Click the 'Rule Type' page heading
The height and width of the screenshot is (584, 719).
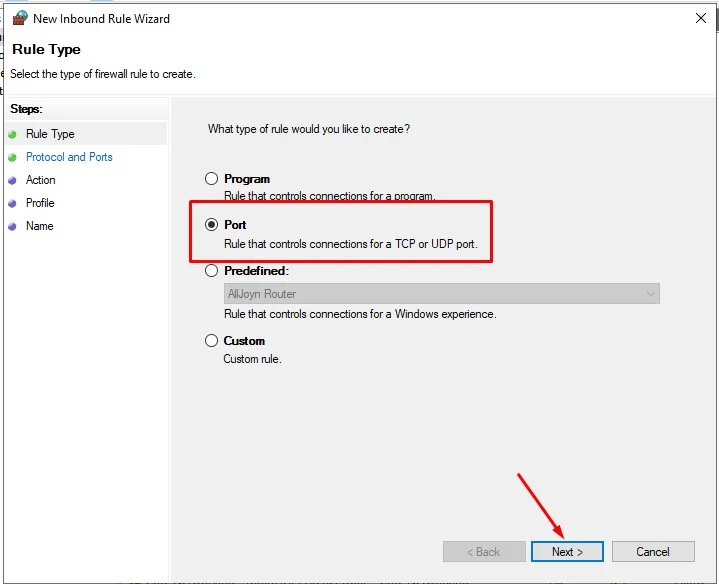click(x=46, y=49)
